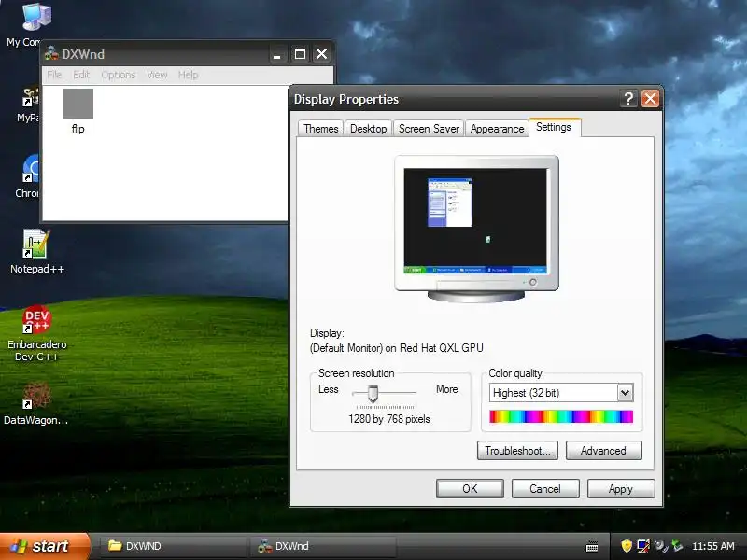Maximize the DXWnd window

click(300, 53)
